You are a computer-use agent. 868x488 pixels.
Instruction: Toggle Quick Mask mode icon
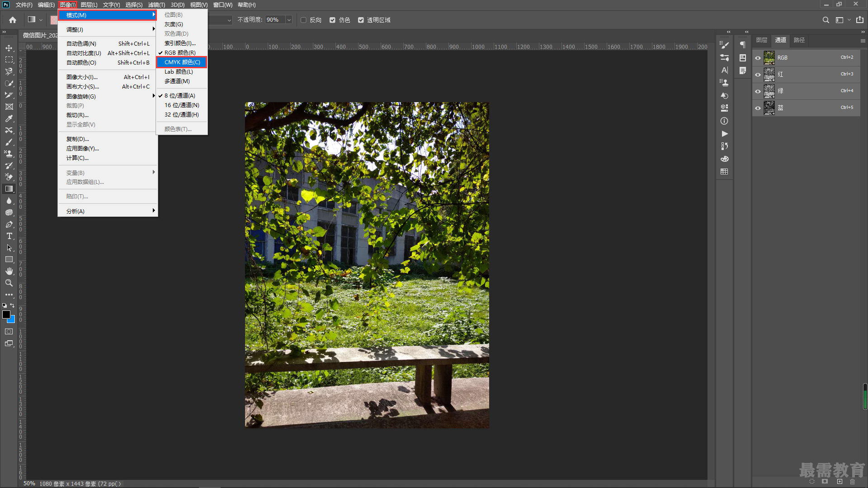pyautogui.click(x=9, y=332)
